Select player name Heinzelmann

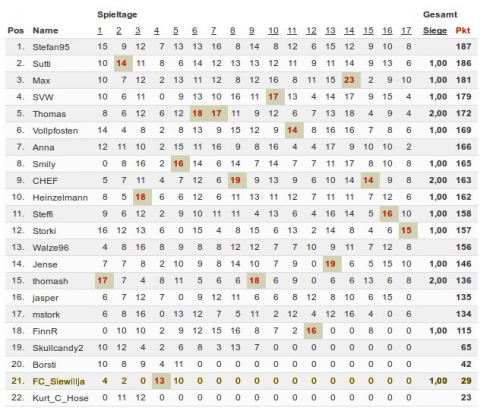pyautogui.click(x=60, y=197)
